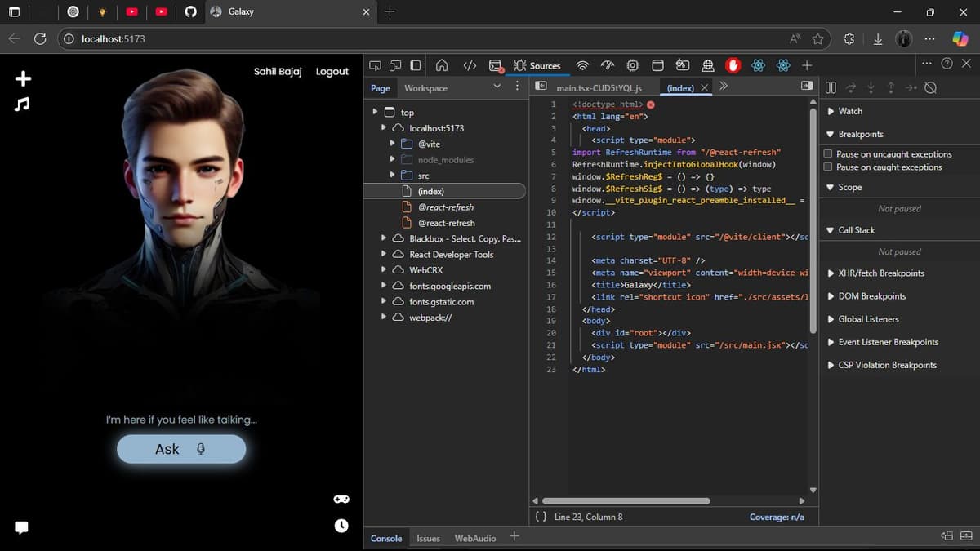The image size is (980, 551).
Task: Click pause script execution icon
Action: [831, 88]
